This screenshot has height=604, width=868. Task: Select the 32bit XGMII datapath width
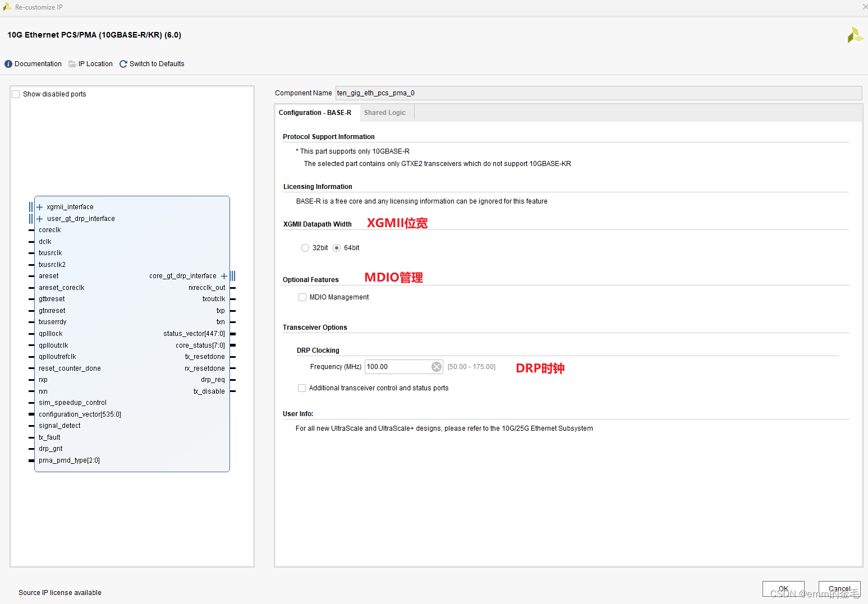(x=305, y=248)
